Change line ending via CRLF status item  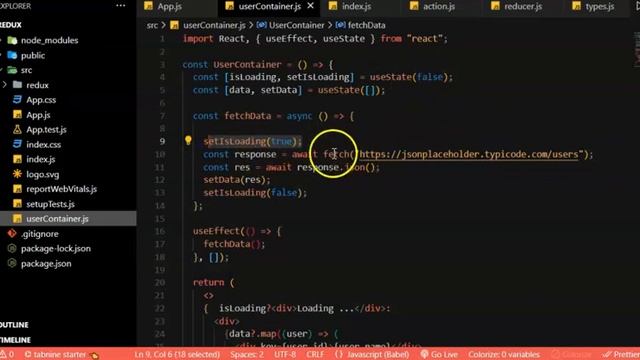point(315,354)
